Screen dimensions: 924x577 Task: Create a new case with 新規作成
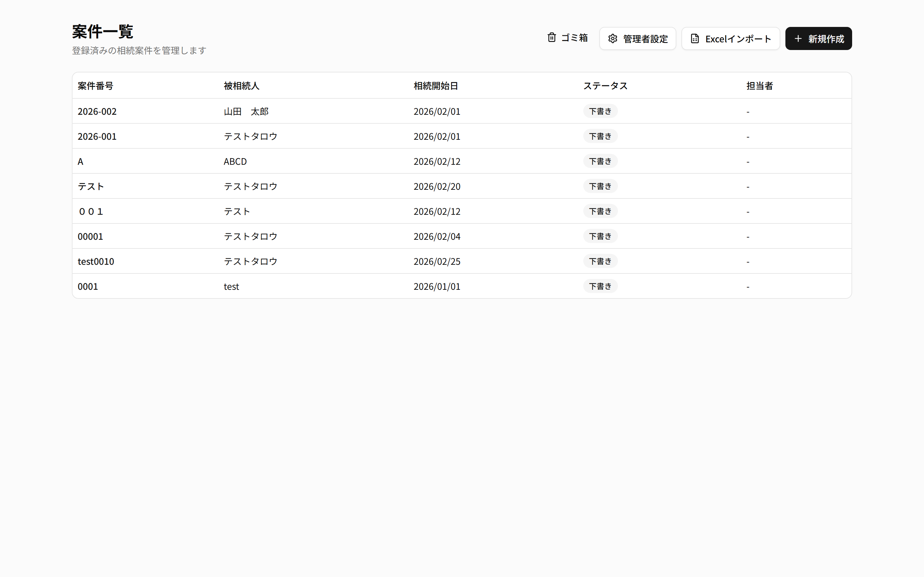coord(818,38)
